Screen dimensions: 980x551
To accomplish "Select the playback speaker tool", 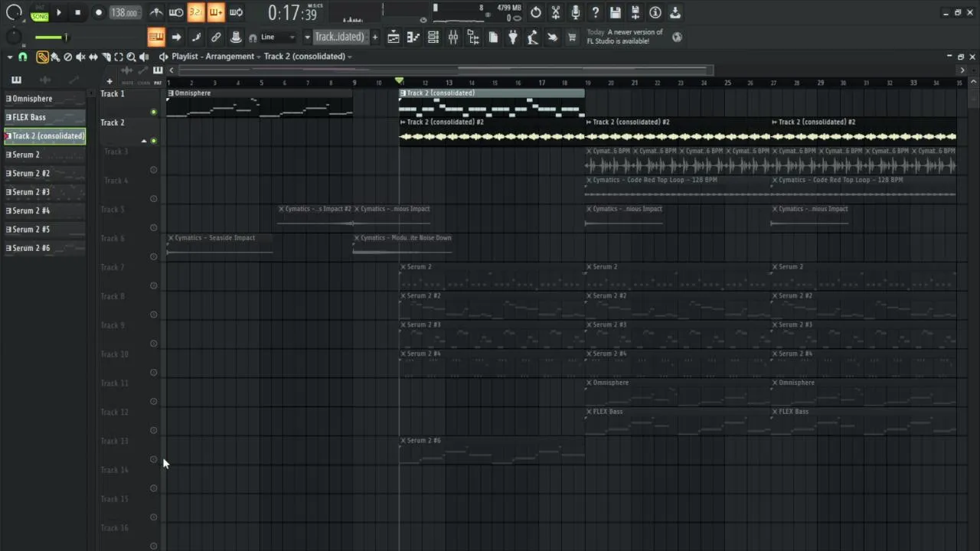I will coord(144,57).
